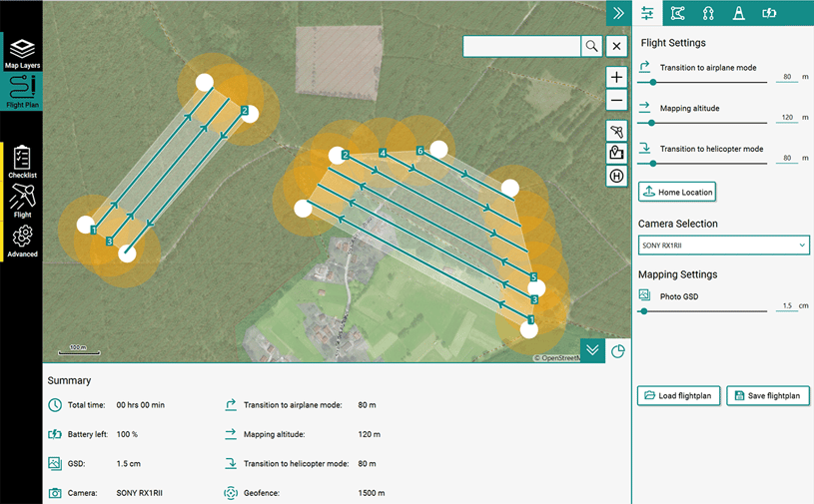Switch to the polygon area tab
Viewport: 814px width, 504px height.
tap(678, 13)
